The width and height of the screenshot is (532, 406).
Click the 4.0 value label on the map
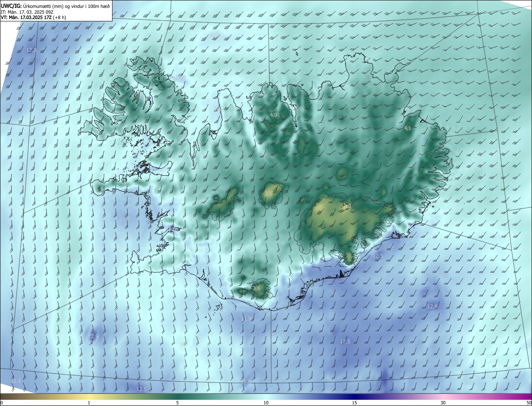tap(273, 115)
